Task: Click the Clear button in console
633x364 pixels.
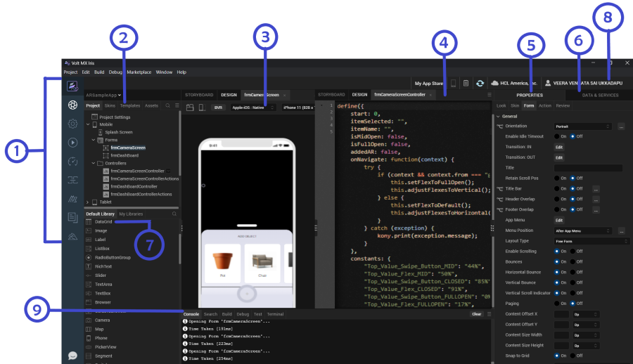Action: point(477,314)
